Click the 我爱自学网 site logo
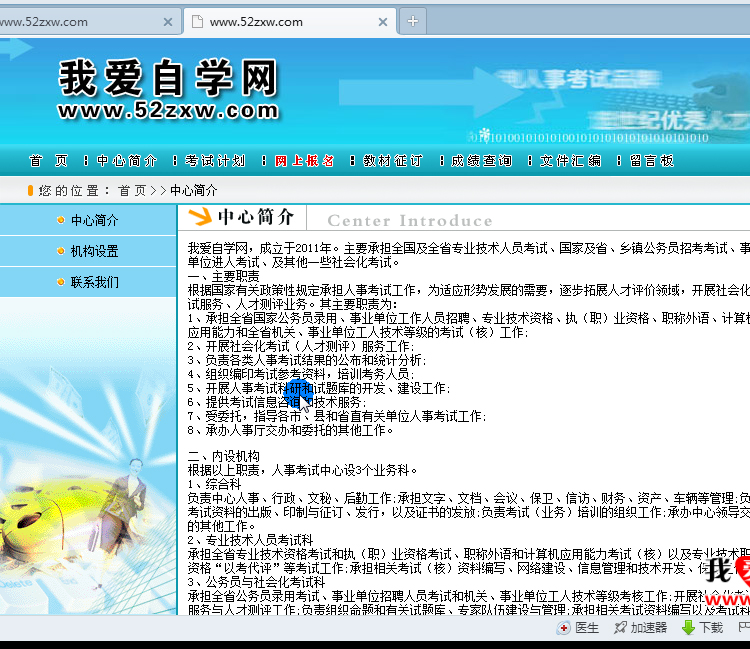Screen dimensions: 750x649 [x=168, y=77]
